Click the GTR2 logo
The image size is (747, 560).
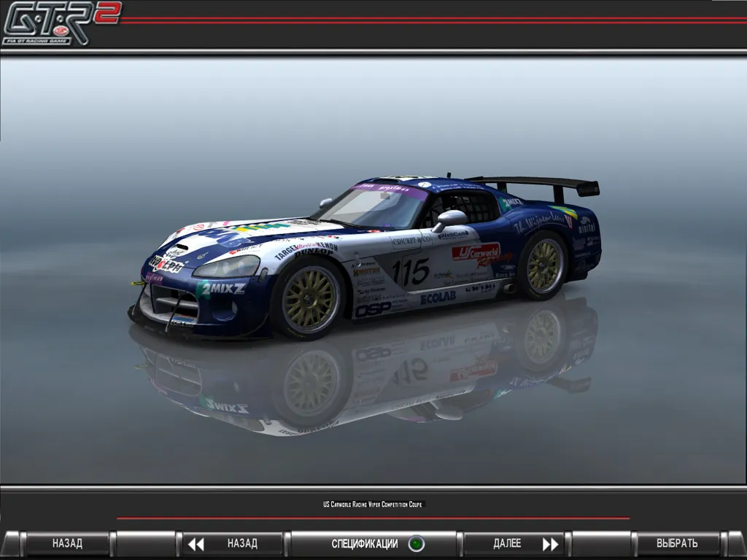61,23
